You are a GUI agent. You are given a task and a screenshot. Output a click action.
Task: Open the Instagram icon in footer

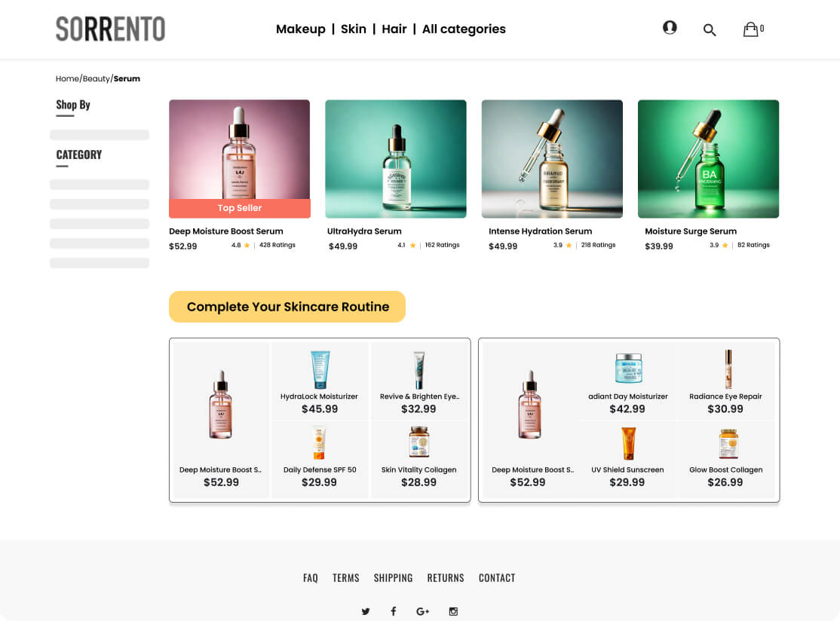pyautogui.click(x=453, y=611)
